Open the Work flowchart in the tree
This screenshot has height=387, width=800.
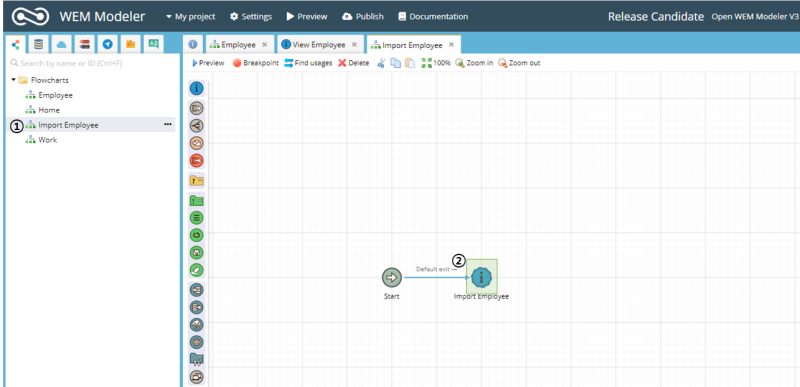tap(47, 140)
